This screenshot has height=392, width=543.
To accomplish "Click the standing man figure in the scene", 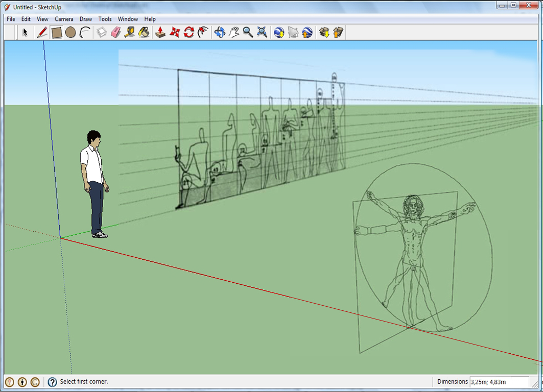I will (95, 184).
